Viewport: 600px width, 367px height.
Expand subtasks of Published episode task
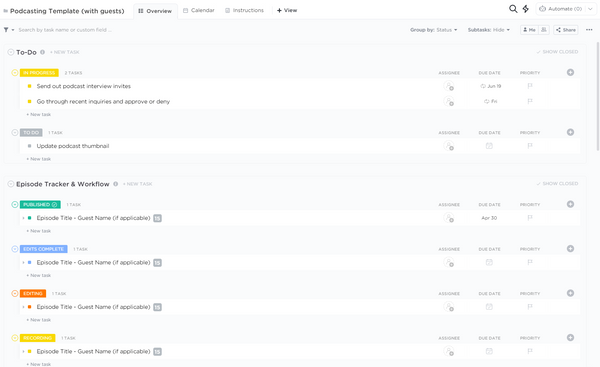[23, 218]
